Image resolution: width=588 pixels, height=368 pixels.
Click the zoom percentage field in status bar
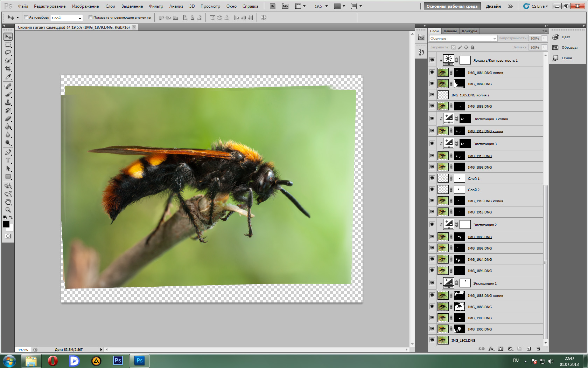(23, 350)
